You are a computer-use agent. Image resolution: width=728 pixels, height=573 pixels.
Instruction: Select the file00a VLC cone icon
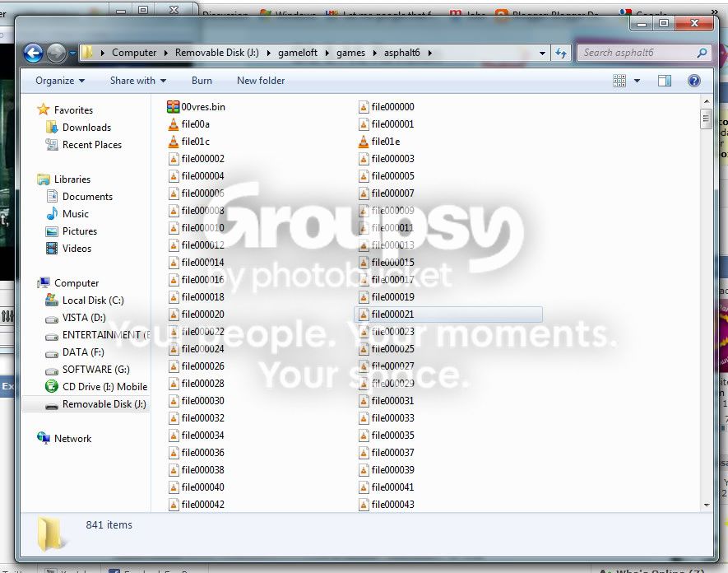[x=174, y=124]
